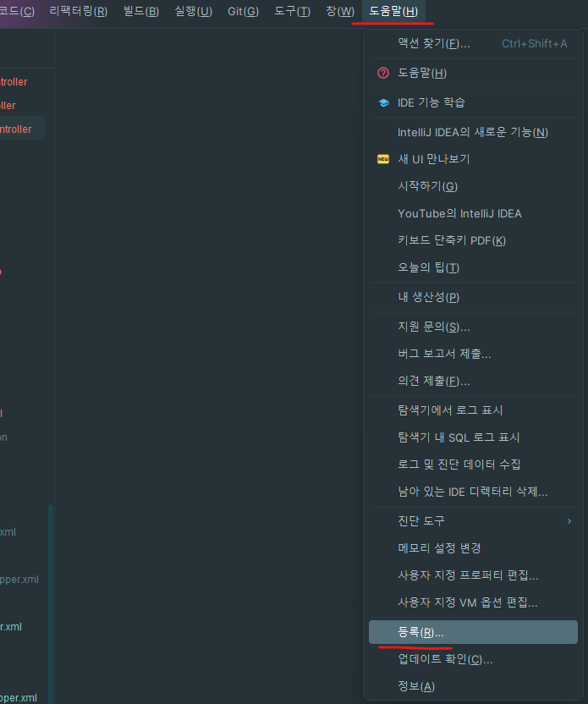Open the Git(G) menu
This screenshot has height=704, width=588.
244,11
